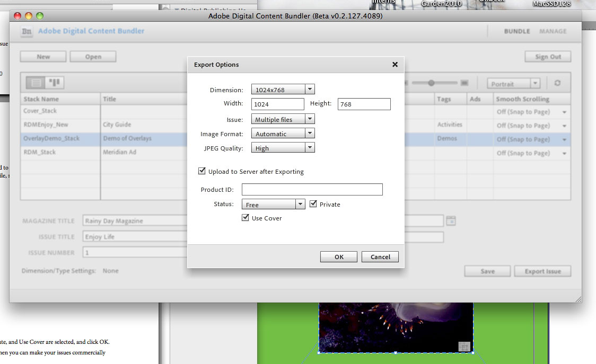Screen dimensions: 596x364
Task: Toggle the Use Cover checkbox
Action: (x=246, y=218)
